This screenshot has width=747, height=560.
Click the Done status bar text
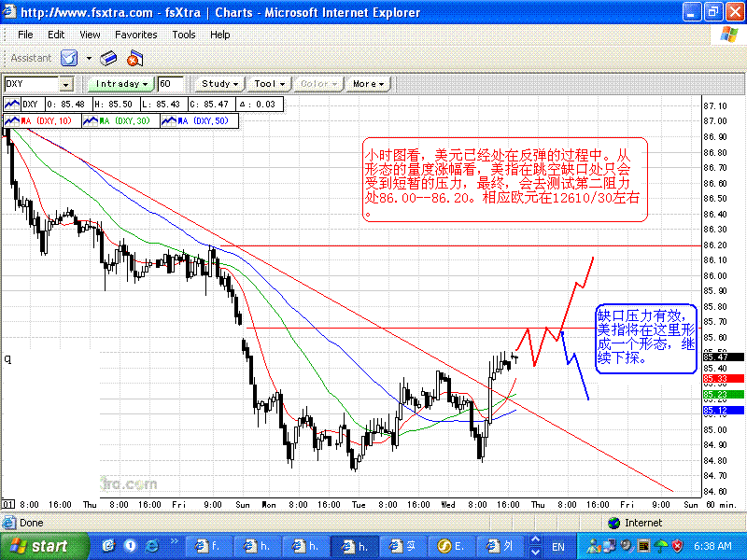31,523
